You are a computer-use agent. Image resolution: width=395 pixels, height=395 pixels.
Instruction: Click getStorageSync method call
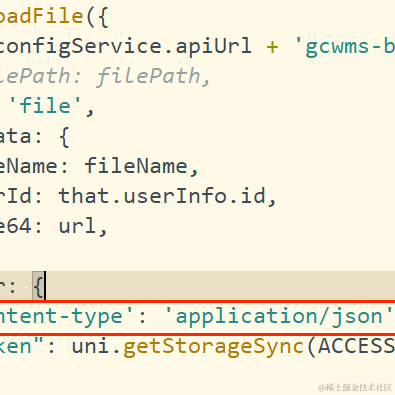(213, 347)
